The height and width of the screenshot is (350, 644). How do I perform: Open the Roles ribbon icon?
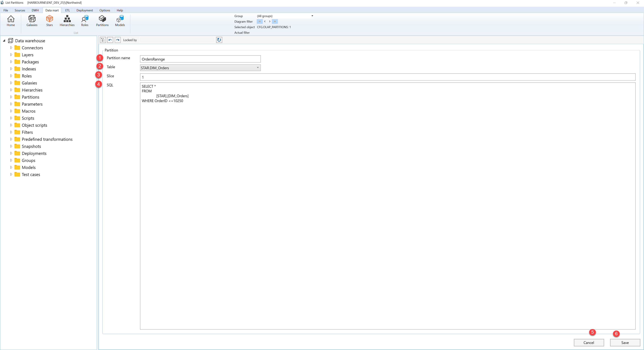(85, 21)
